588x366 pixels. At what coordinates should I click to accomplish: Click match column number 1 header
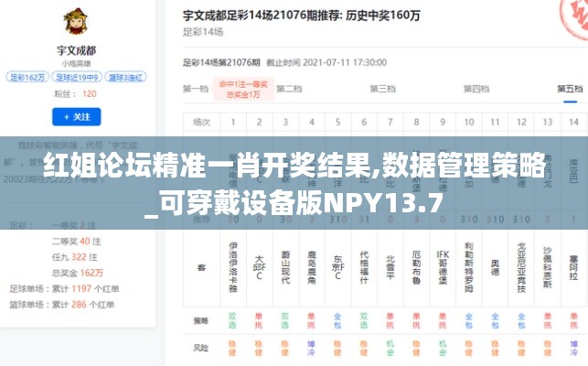click(x=232, y=122)
